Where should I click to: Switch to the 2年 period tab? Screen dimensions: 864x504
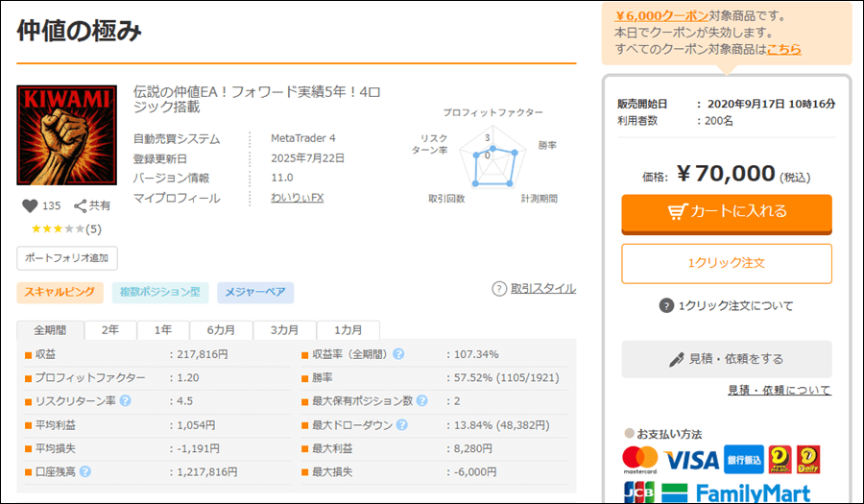(110, 329)
